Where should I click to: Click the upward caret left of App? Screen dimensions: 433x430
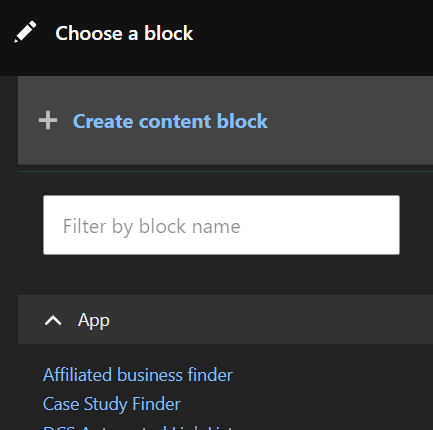[x=53, y=321]
